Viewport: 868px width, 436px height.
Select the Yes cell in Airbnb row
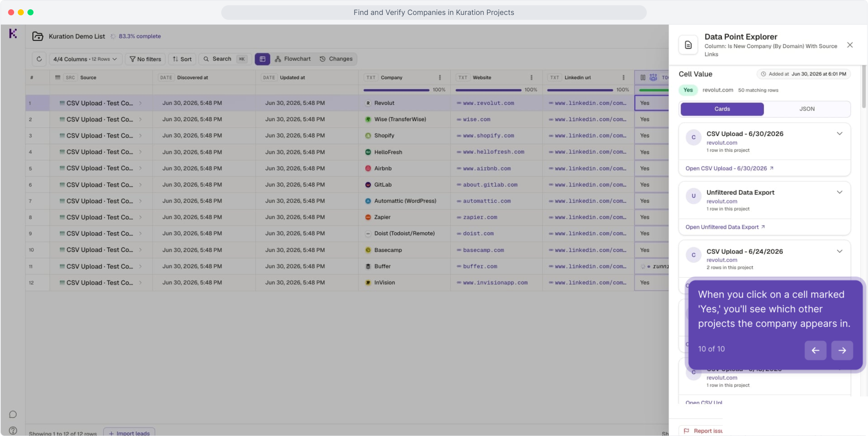pyautogui.click(x=651, y=168)
